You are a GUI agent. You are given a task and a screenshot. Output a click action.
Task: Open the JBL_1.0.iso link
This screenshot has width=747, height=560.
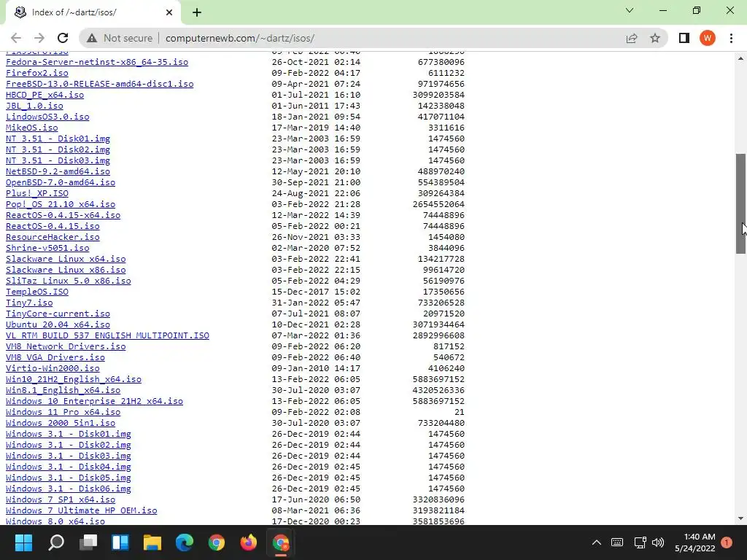(x=34, y=106)
